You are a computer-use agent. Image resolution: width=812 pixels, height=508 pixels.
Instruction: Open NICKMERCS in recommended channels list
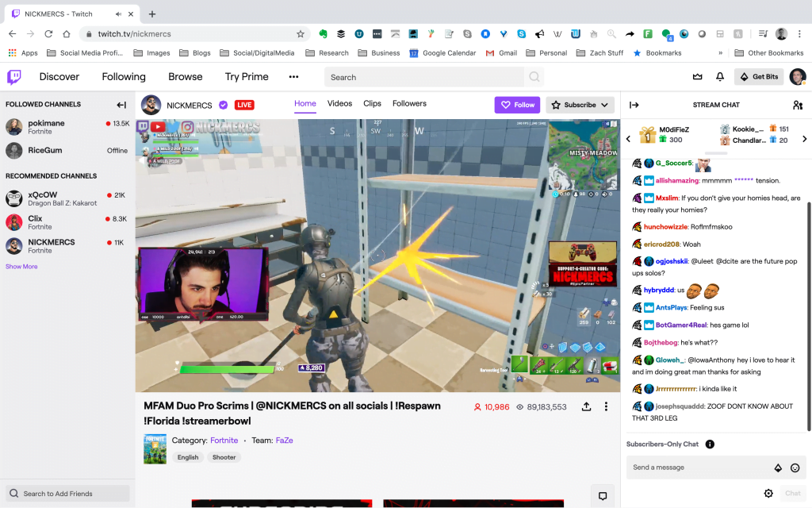pyautogui.click(x=67, y=246)
